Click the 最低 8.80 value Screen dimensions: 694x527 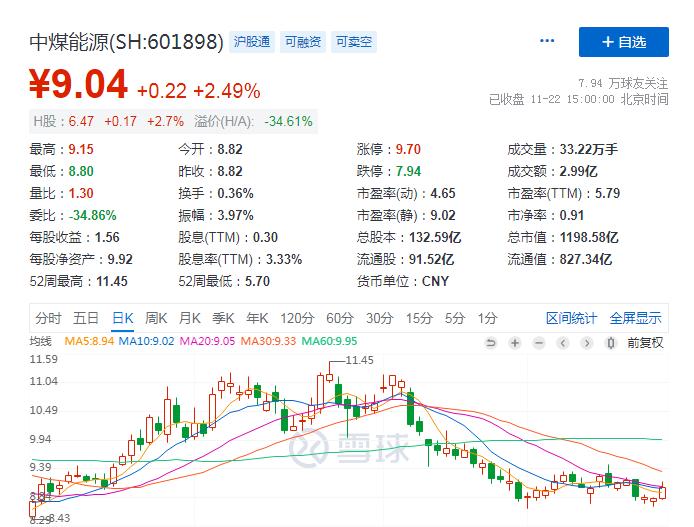click(81, 171)
